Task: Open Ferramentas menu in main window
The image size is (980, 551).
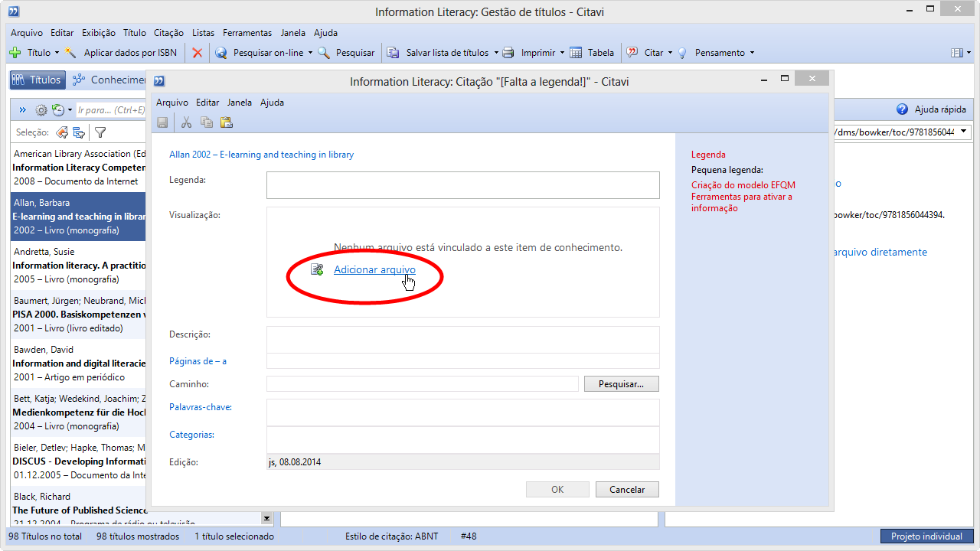Action: click(x=247, y=33)
